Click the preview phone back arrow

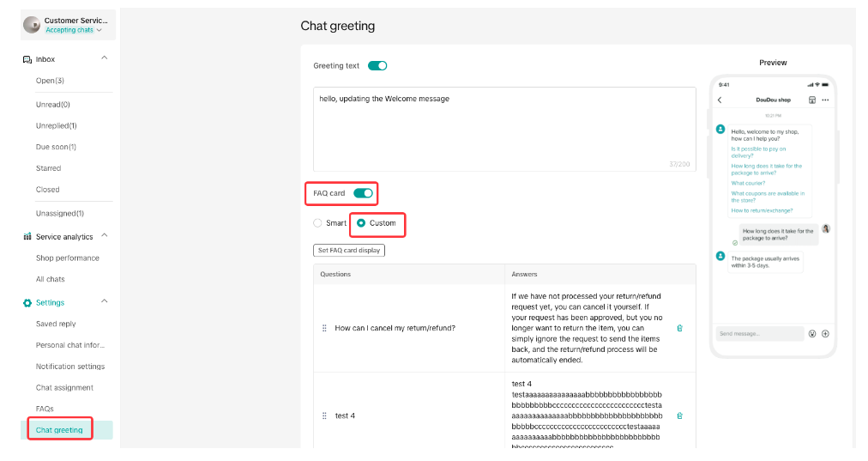(720, 100)
